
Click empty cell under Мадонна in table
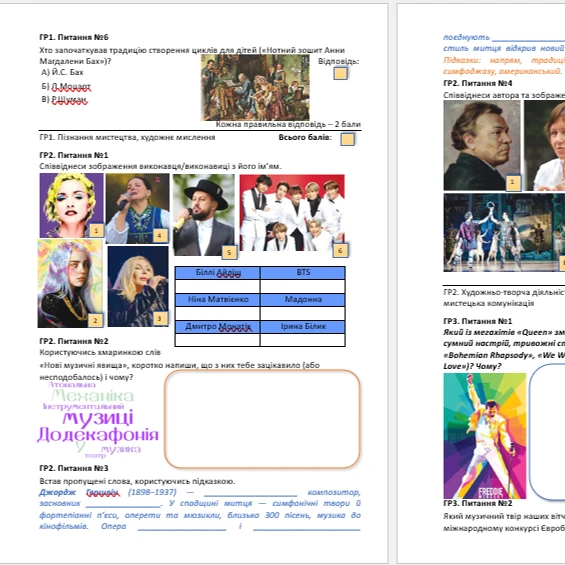303,314
